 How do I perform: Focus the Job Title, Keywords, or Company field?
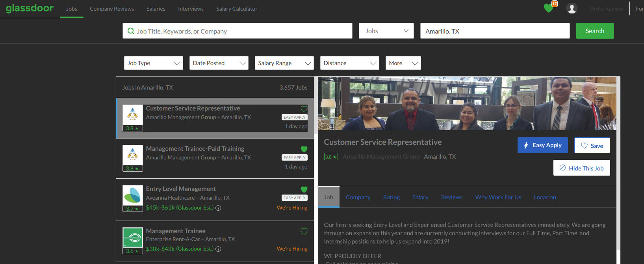coord(238,31)
